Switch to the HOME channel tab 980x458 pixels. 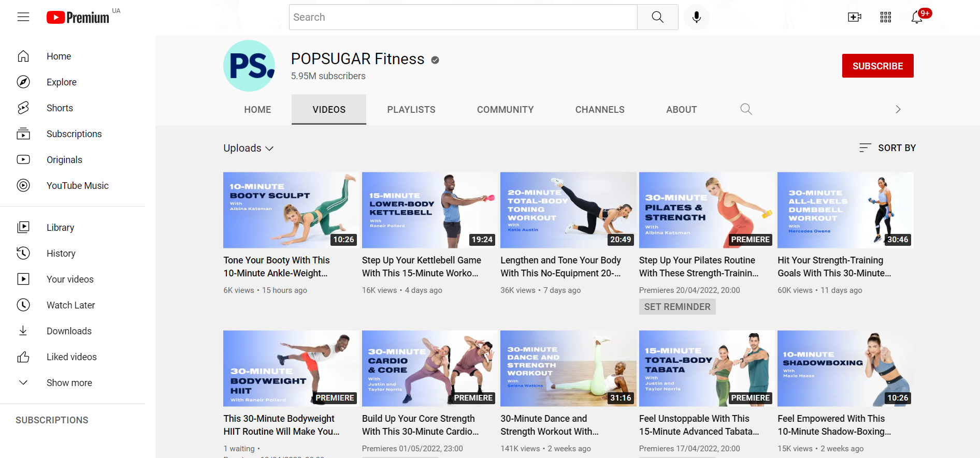pyautogui.click(x=257, y=110)
